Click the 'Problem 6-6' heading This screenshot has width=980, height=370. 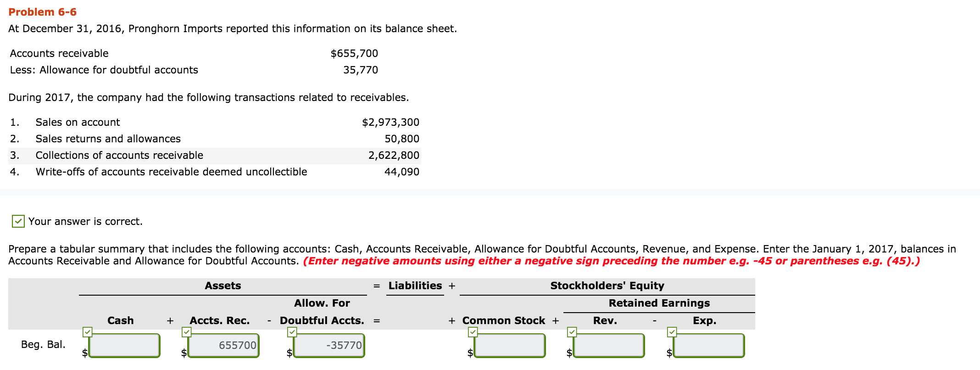coord(43,12)
